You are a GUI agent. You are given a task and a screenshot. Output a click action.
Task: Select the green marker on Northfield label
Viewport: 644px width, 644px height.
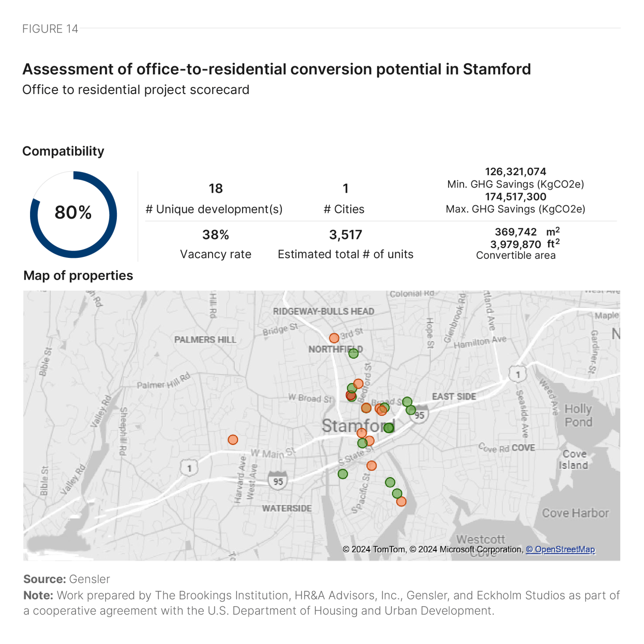pos(353,354)
